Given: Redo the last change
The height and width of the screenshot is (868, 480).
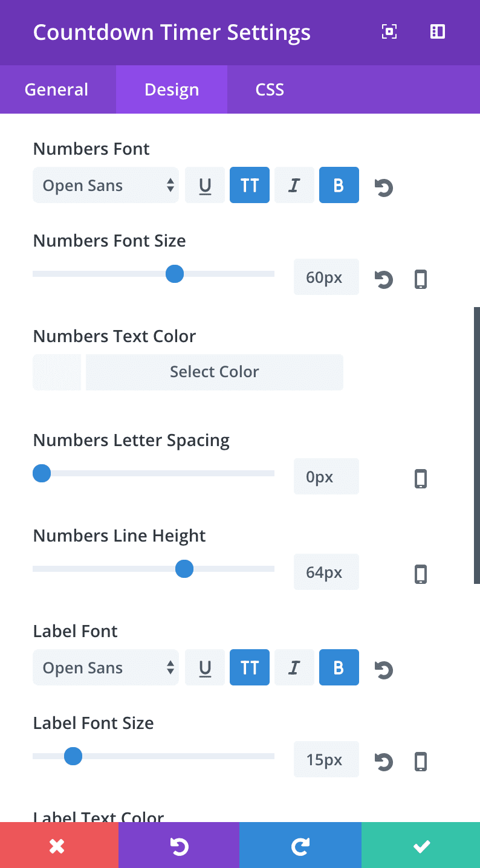Looking at the screenshot, I should pyautogui.click(x=300, y=845).
